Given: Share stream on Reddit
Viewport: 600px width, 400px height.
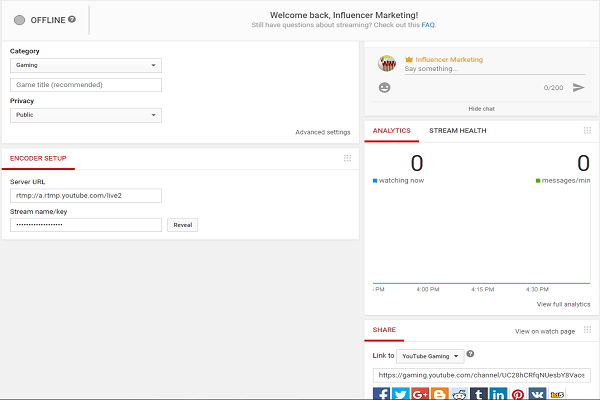Looking at the screenshot, I should pyautogui.click(x=459, y=393).
